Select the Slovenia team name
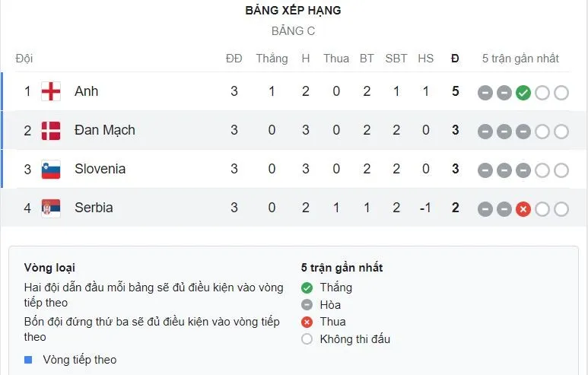Screen dimensions: 588x375 pyautogui.click(x=100, y=169)
